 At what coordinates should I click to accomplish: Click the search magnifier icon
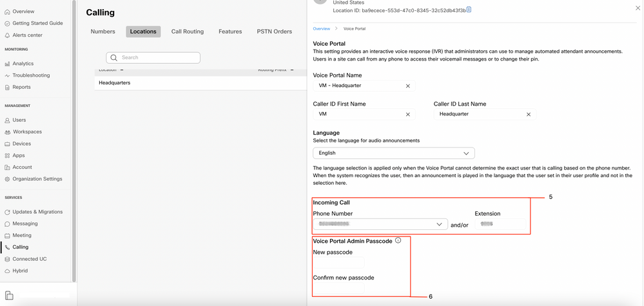click(114, 57)
